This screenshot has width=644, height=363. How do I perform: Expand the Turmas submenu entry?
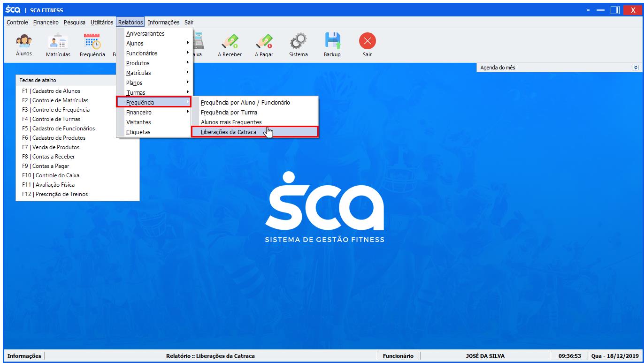pos(154,92)
